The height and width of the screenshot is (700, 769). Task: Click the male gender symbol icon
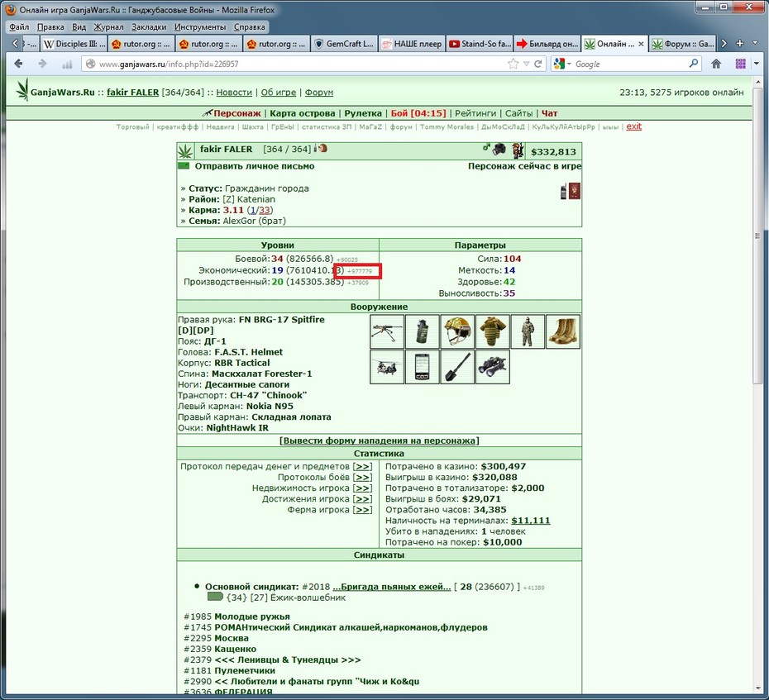tap(486, 146)
